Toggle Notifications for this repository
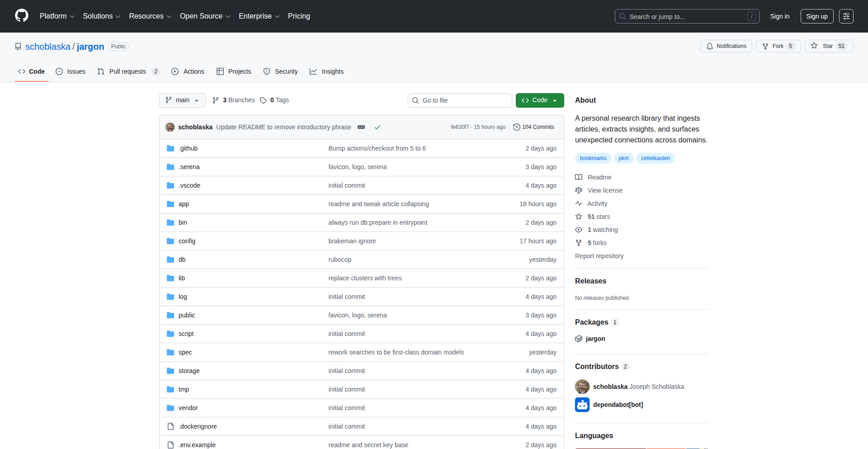The image size is (868, 449). 726,46
